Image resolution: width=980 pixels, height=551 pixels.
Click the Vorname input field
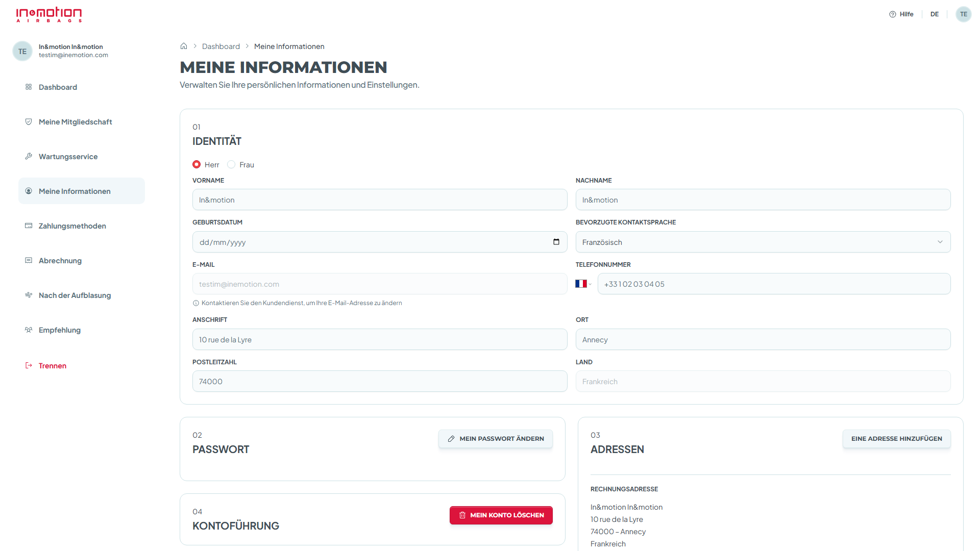(380, 199)
